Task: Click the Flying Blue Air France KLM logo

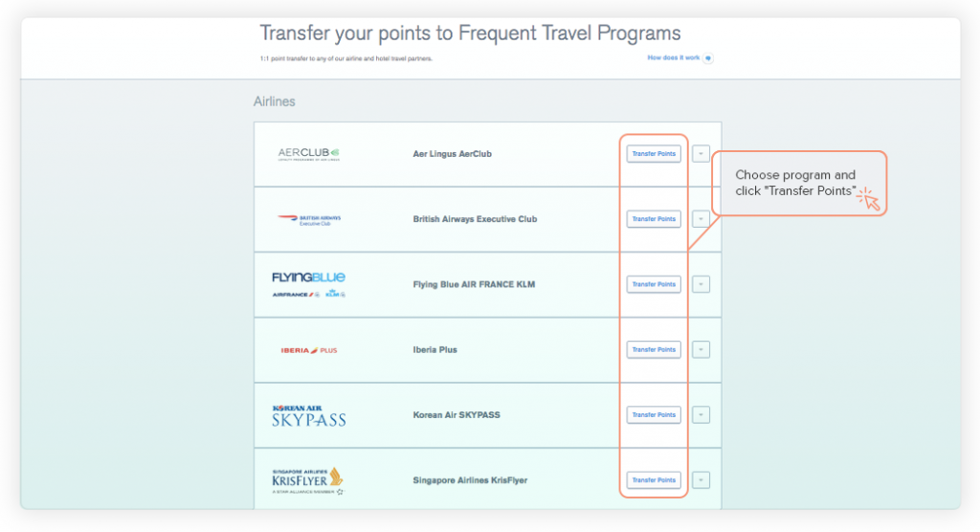Action: [x=309, y=284]
